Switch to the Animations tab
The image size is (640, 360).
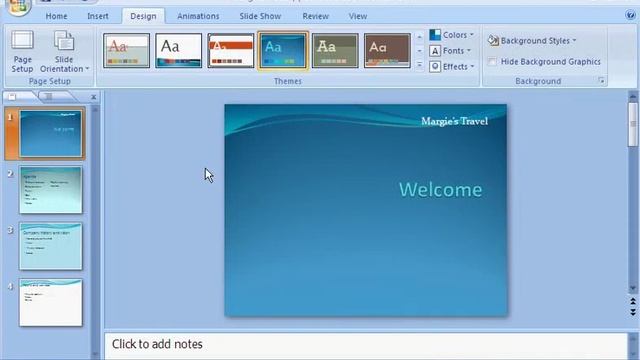pyautogui.click(x=198, y=16)
